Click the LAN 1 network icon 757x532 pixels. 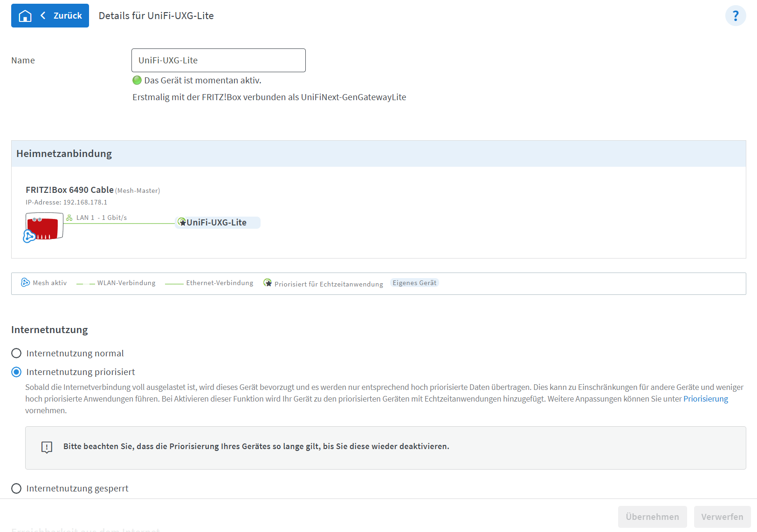point(69,218)
